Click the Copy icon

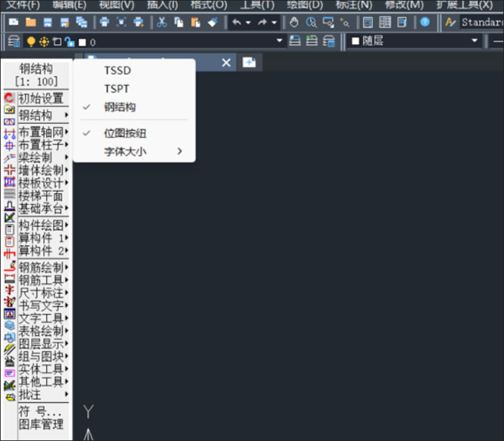pyautogui.click(x=179, y=22)
